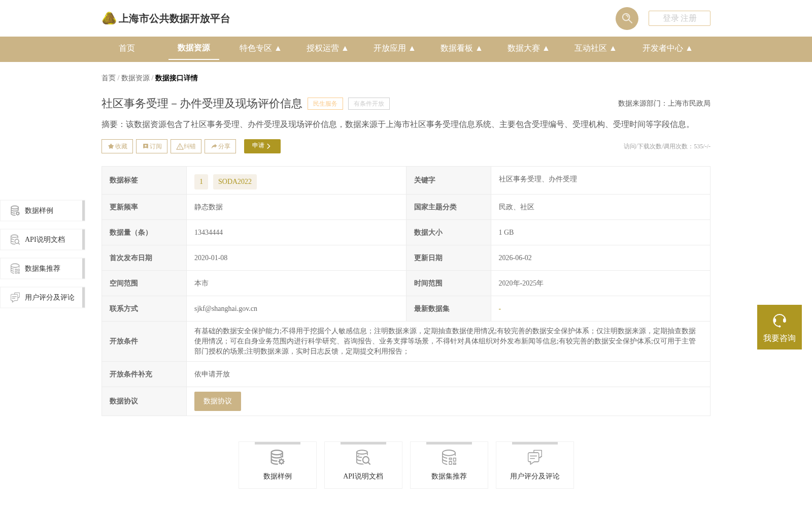Screen dimensions: 812x508
Task: Click the 纠错 warning button
Action: click(186, 146)
